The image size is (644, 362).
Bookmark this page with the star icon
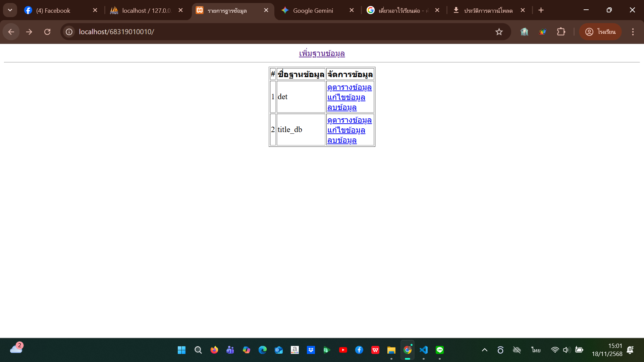pos(499,32)
